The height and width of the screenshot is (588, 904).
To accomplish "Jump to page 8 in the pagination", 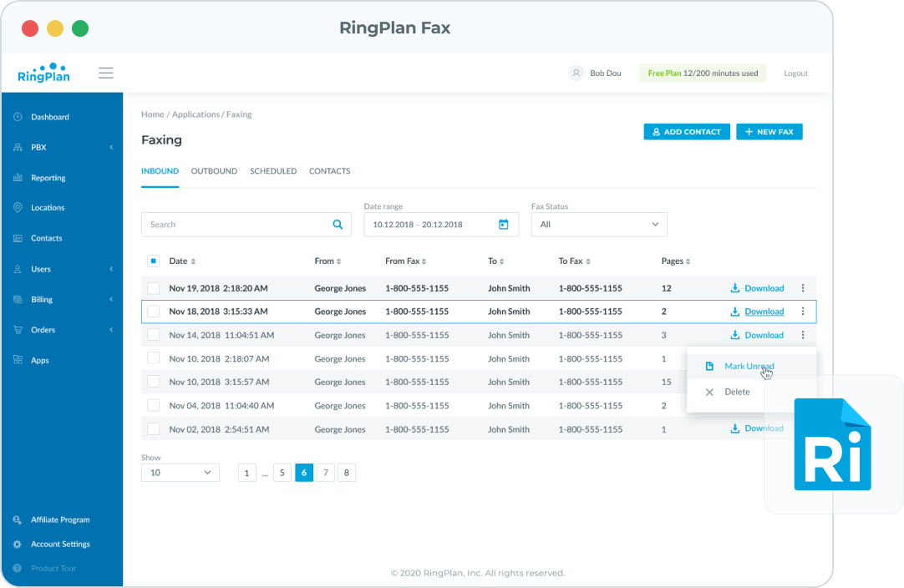I will (x=346, y=473).
